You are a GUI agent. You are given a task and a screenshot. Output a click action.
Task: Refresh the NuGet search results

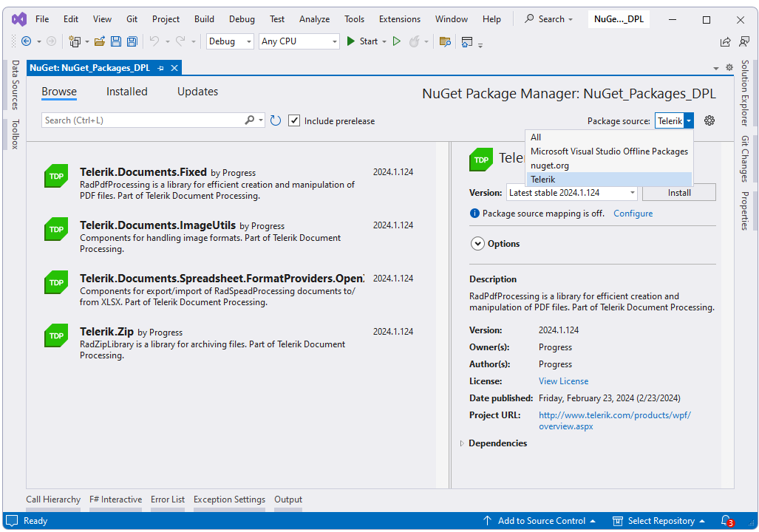[x=275, y=120]
